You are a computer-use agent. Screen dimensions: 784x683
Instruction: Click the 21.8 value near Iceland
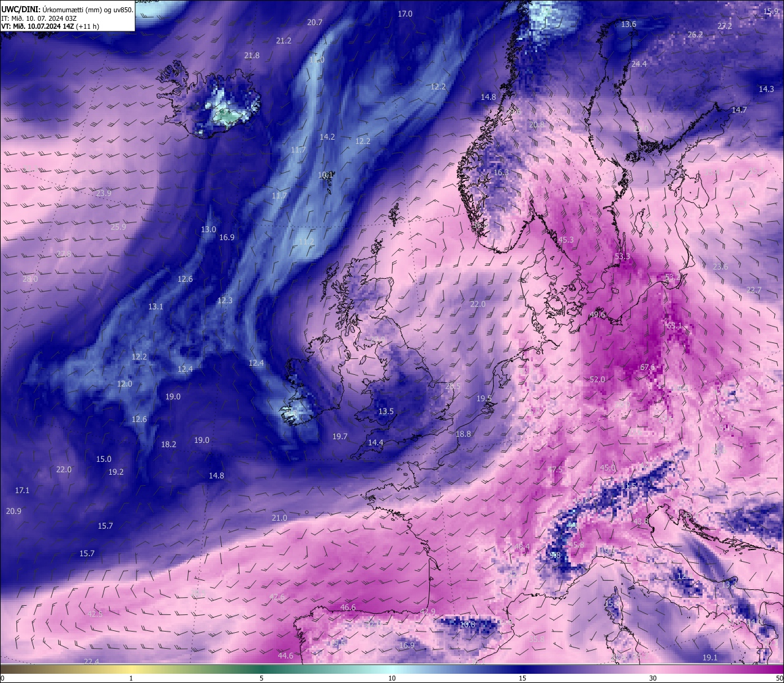(252, 55)
